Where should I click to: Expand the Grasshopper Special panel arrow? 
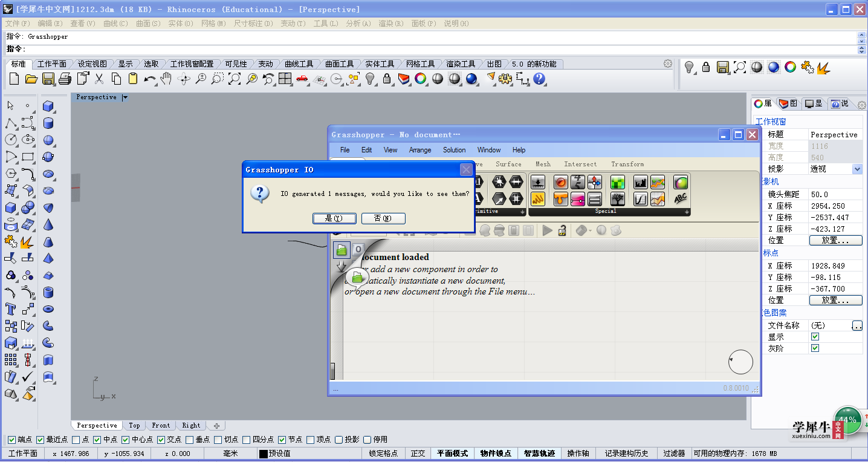(x=687, y=212)
